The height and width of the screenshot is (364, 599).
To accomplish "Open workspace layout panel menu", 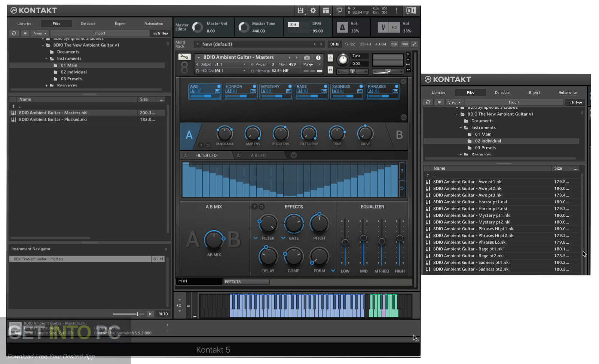I will [326, 10].
